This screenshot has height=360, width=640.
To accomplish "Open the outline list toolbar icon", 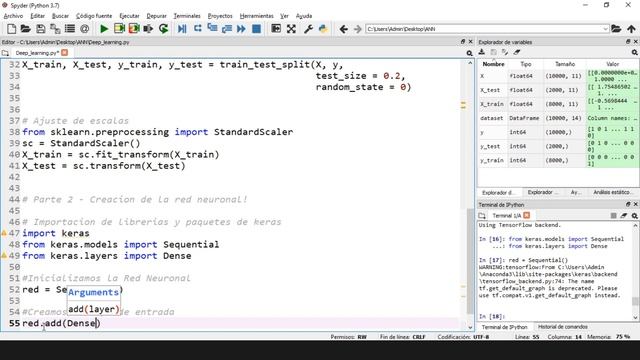I will tap(70, 29).
